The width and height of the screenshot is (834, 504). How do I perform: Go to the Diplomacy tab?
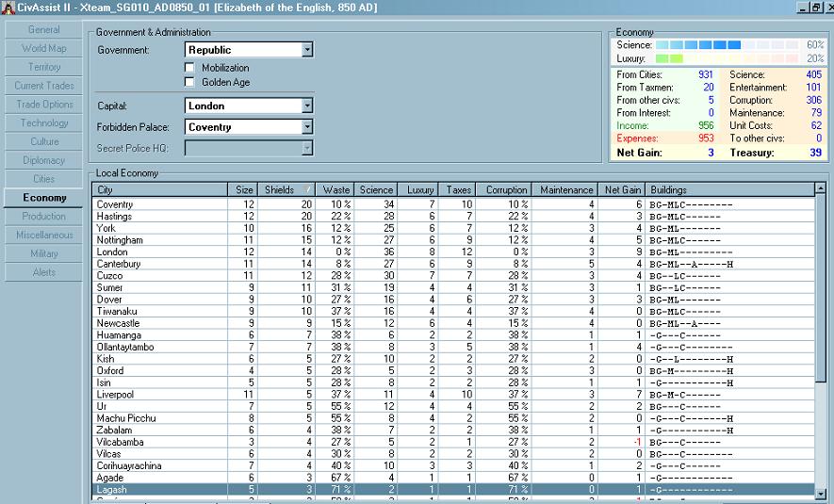[43, 160]
